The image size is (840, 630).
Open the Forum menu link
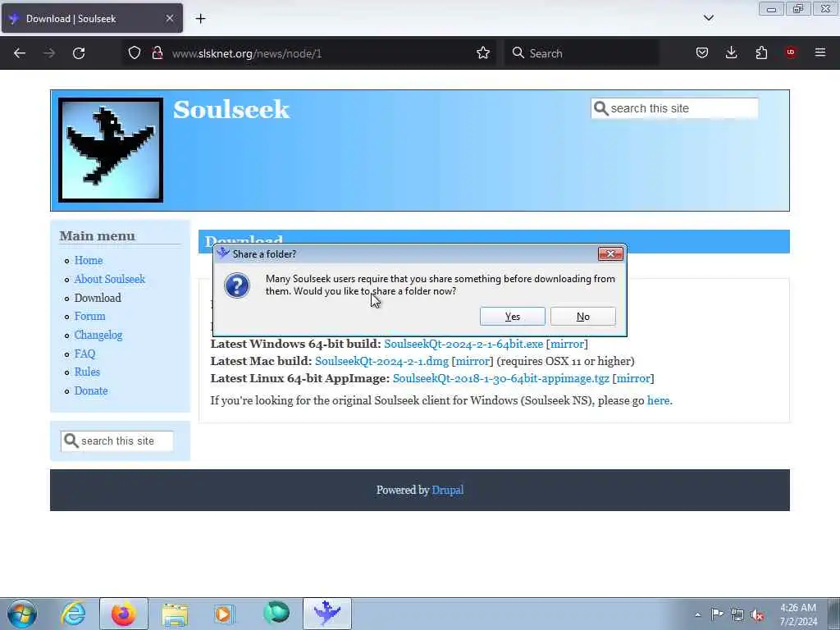tap(89, 316)
